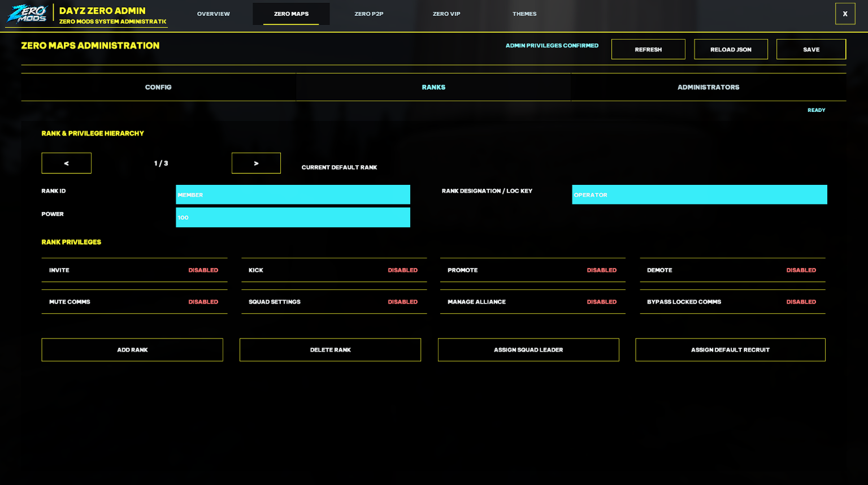This screenshot has height=485, width=868.
Task: Click the Delete Rank button
Action: [x=331, y=350]
